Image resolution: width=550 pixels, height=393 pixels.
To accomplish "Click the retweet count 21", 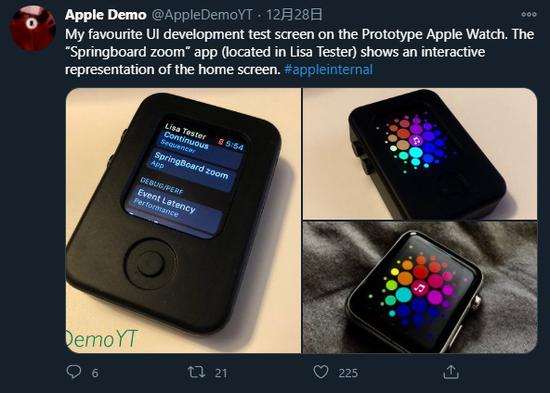I will pyautogui.click(x=221, y=373).
